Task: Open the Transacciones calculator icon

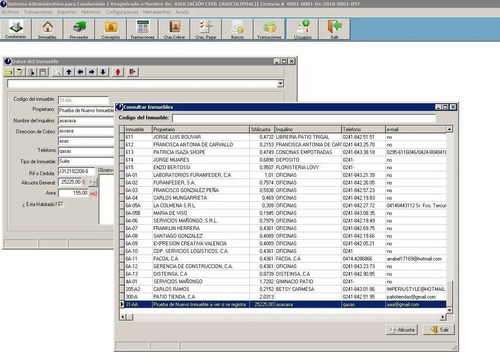Action: tap(142, 29)
